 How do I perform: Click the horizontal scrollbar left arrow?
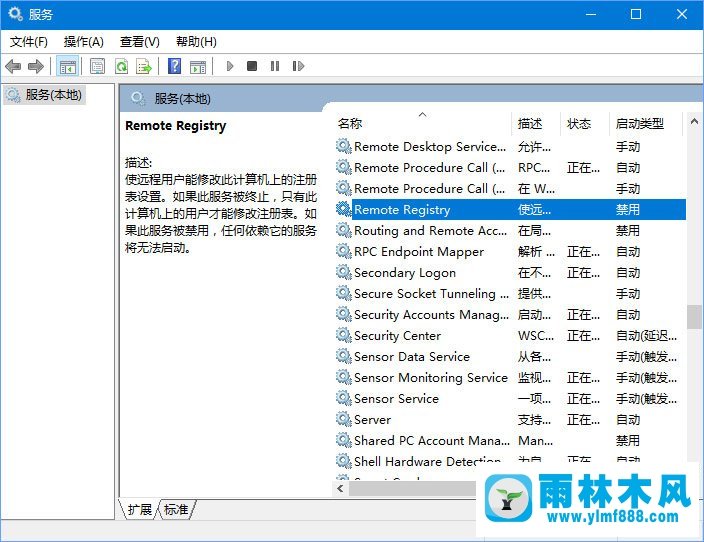[x=340, y=488]
